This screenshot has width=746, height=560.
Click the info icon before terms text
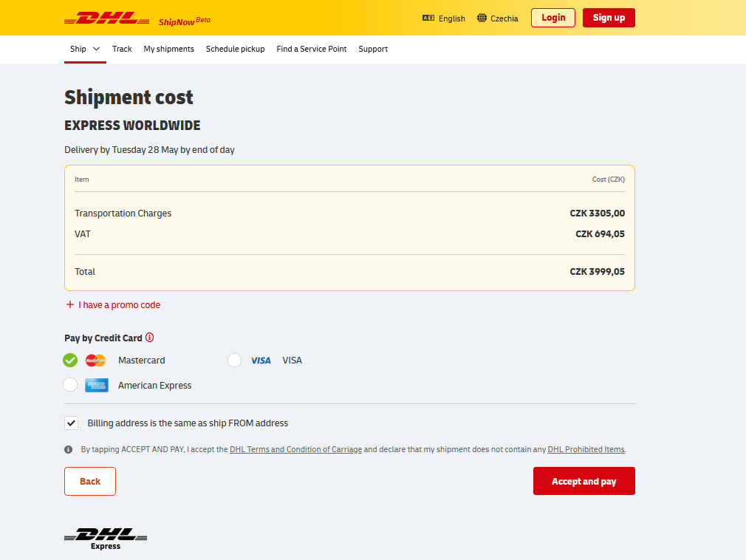[69, 450]
